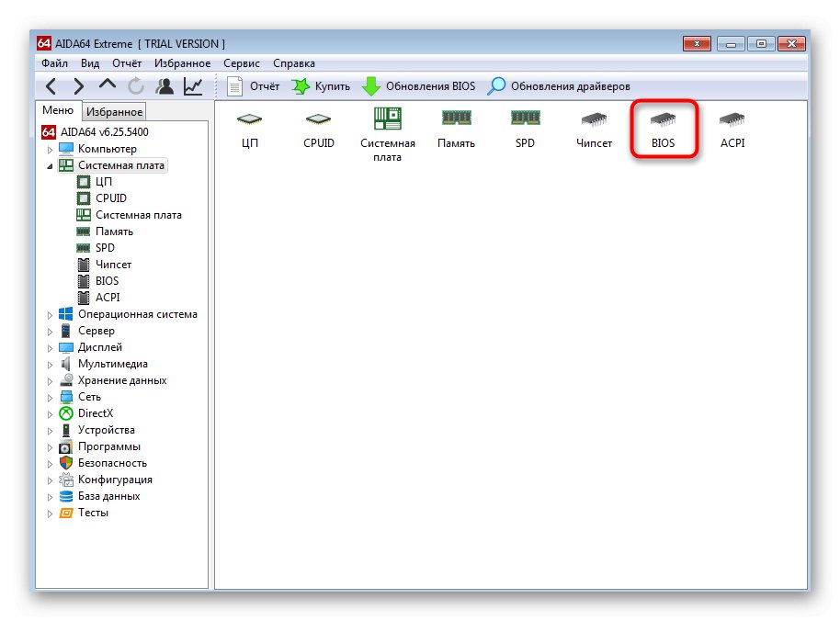Expand the Устройства tree node

50,431
